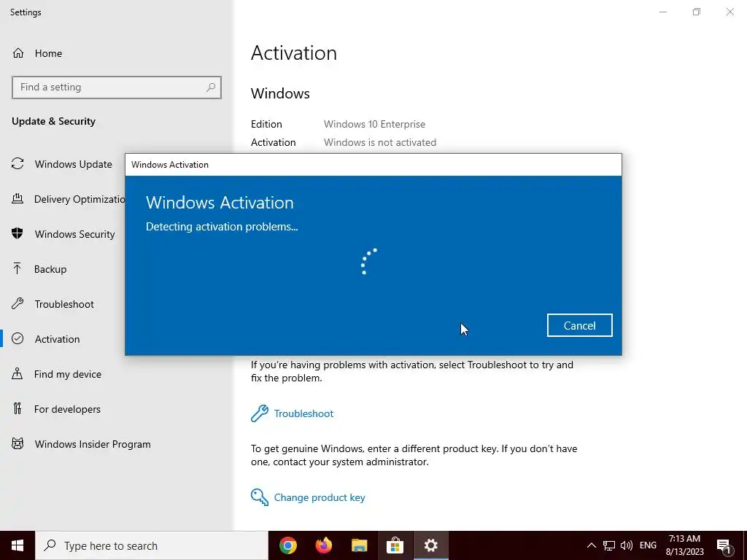Open Find my device section
747x560 pixels.
[x=68, y=374]
